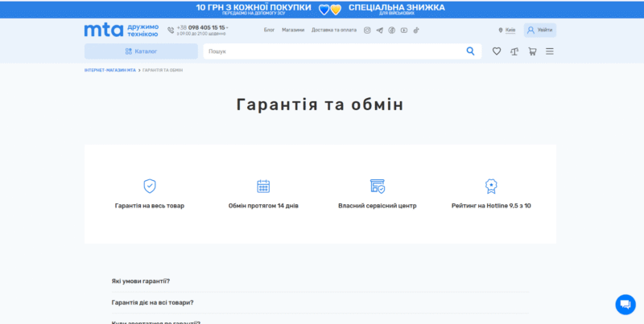This screenshot has width=644, height=324.
Task: Click 'Обмін протягом 14 днів' text
Action: tap(263, 206)
